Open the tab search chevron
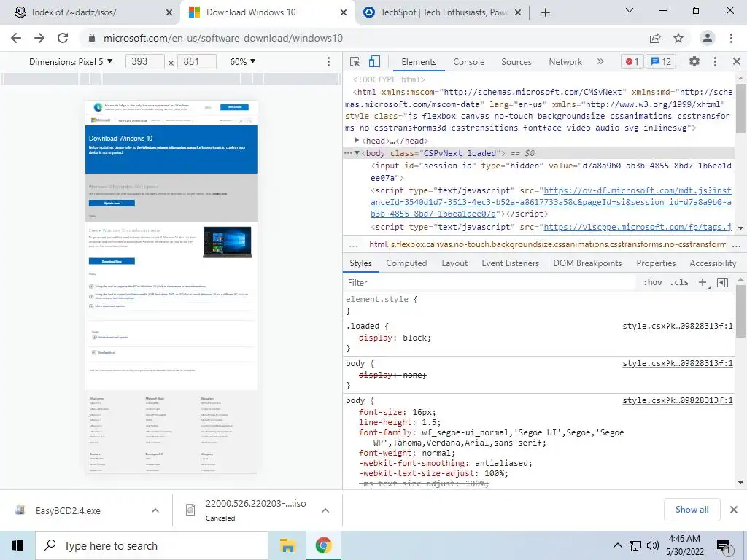 point(630,10)
